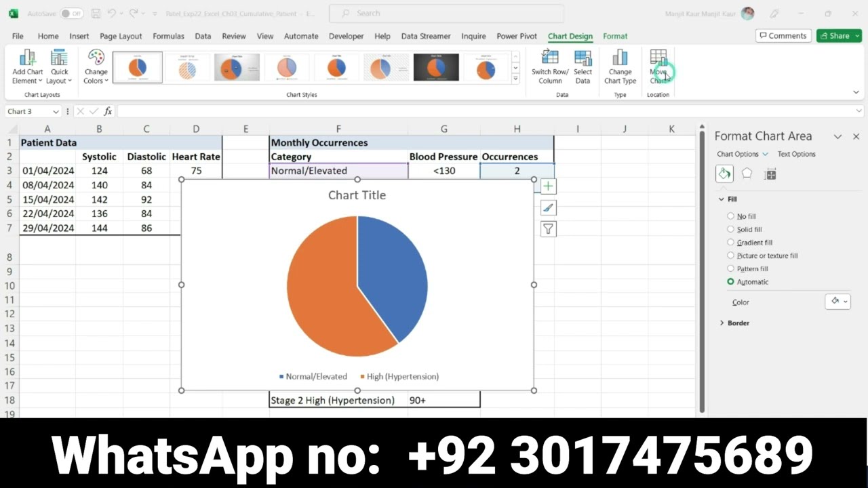
Task: Click the Chart Title text
Action: coord(357,195)
